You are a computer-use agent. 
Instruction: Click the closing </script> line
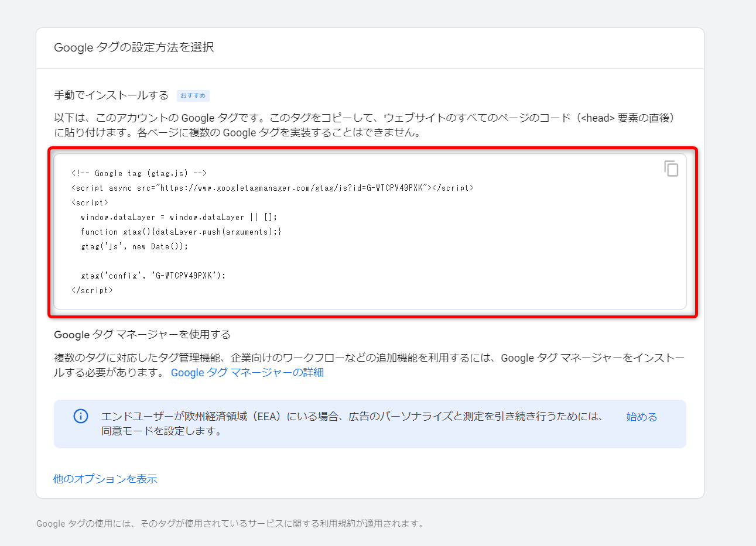(93, 290)
